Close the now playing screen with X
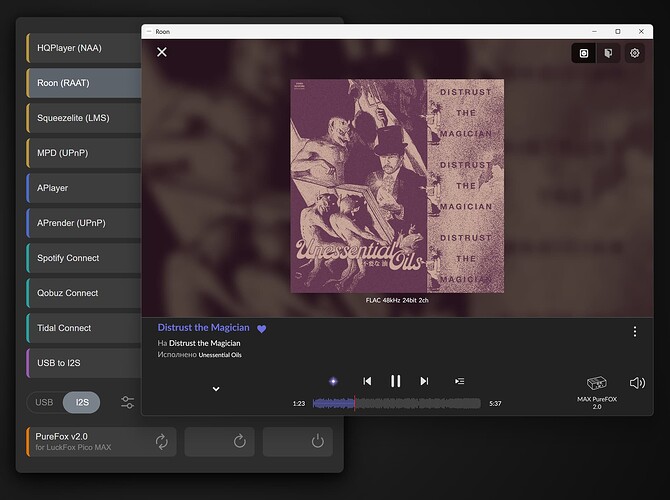 click(x=162, y=52)
